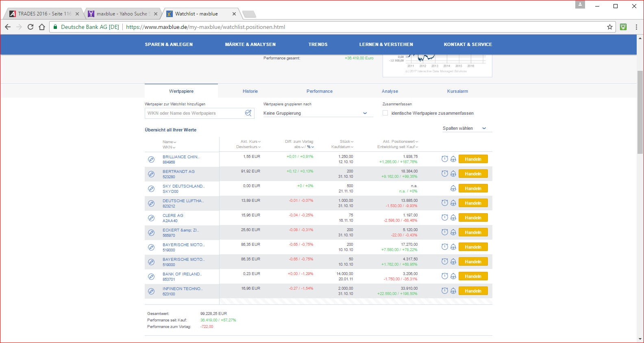Viewport: 644px width, 343px height.
Task: Click bell icon in SKY DEUTSCHLAND row
Action: (x=453, y=188)
